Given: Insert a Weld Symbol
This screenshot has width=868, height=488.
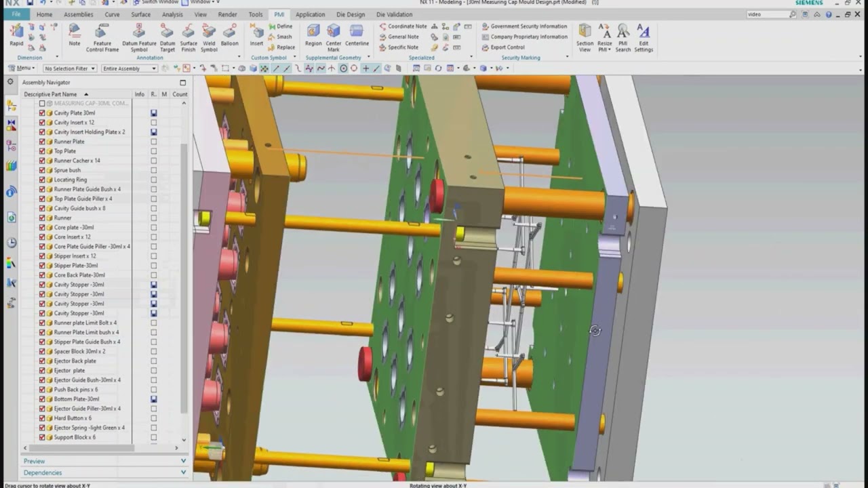Looking at the screenshot, I should pos(209,37).
